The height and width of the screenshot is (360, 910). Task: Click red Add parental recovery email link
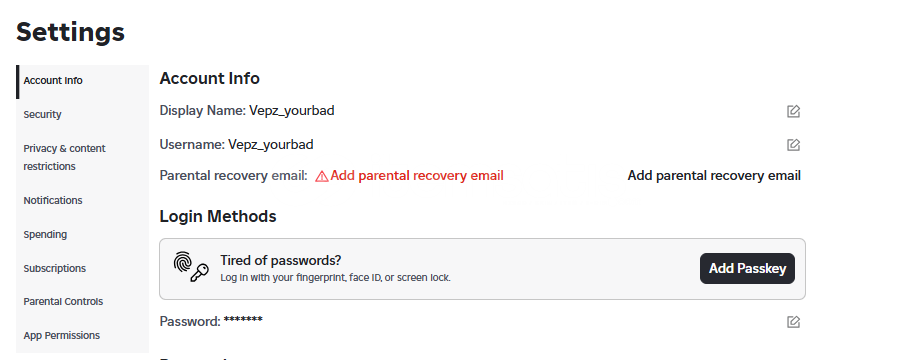(x=417, y=176)
